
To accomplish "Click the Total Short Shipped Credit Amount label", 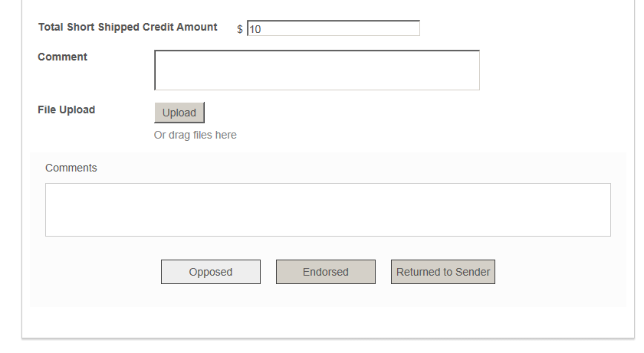I will point(128,27).
